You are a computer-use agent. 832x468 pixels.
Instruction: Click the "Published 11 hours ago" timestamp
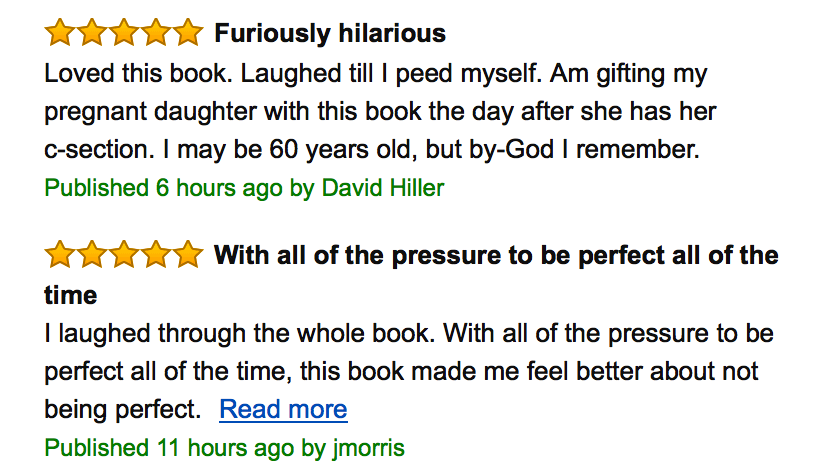click(169, 447)
